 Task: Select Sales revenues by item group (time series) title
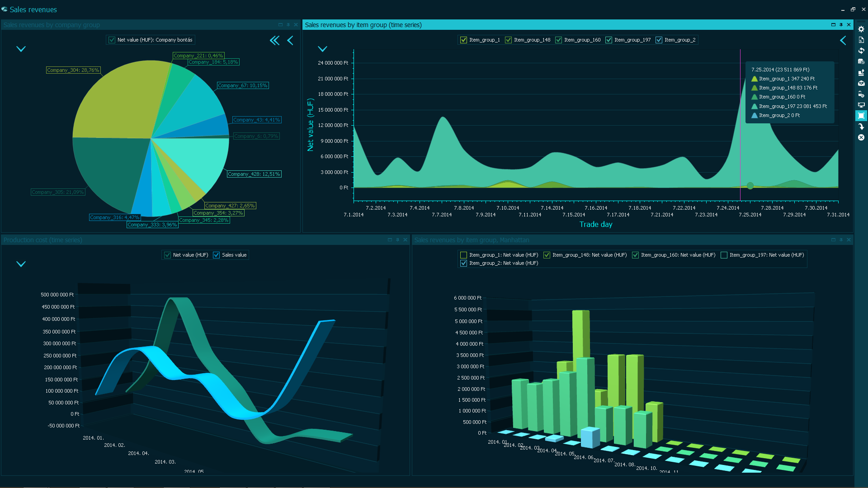[x=363, y=25]
